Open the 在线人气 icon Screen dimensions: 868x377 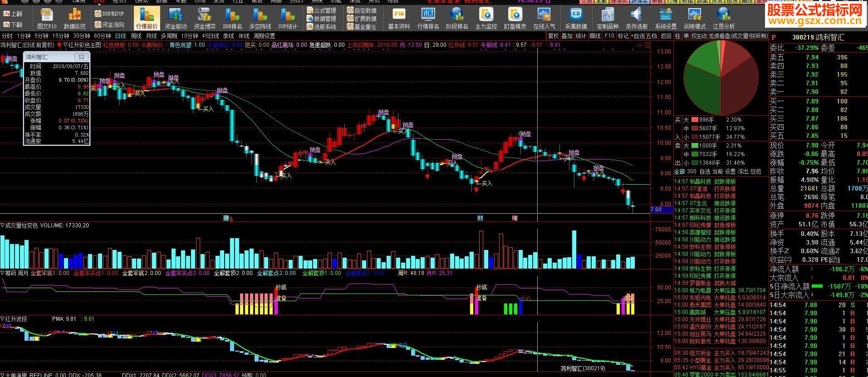(x=544, y=19)
